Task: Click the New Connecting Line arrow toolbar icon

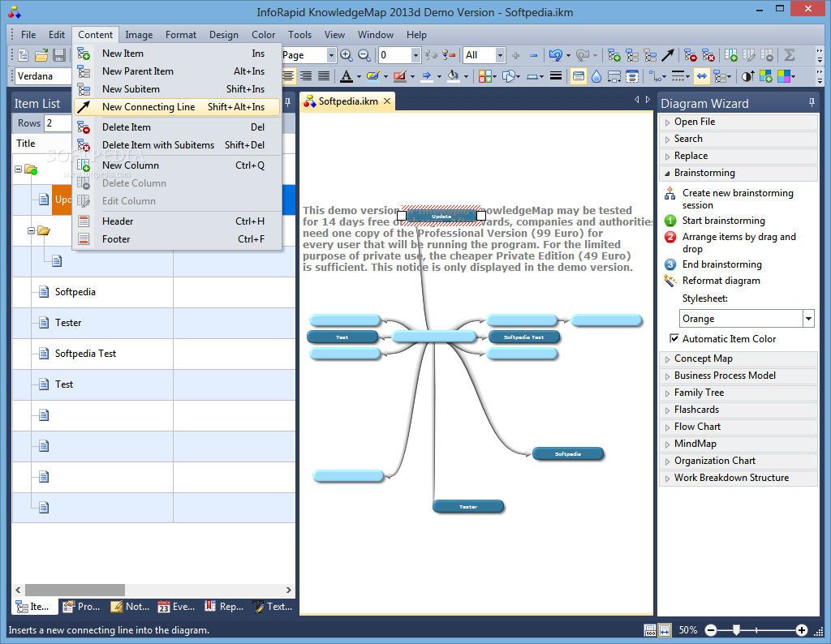Action: coord(669,55)
